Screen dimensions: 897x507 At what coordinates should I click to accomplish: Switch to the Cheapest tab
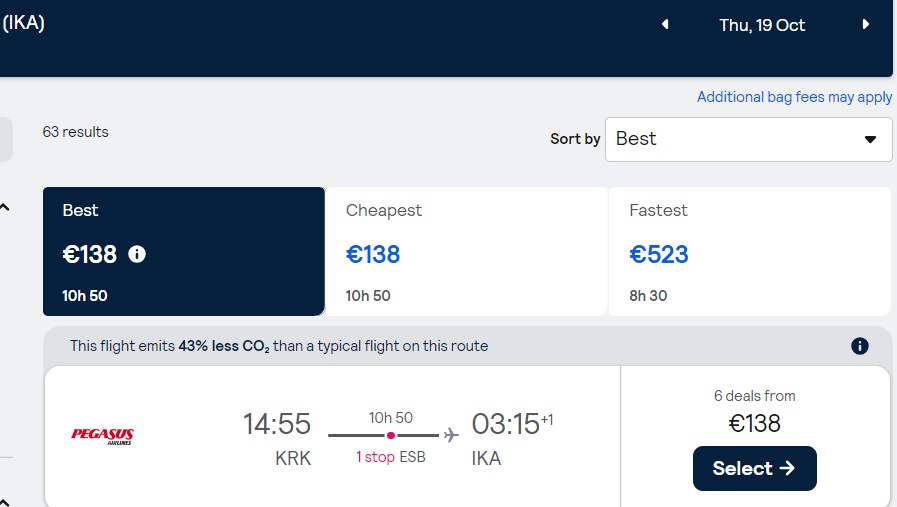466,251
